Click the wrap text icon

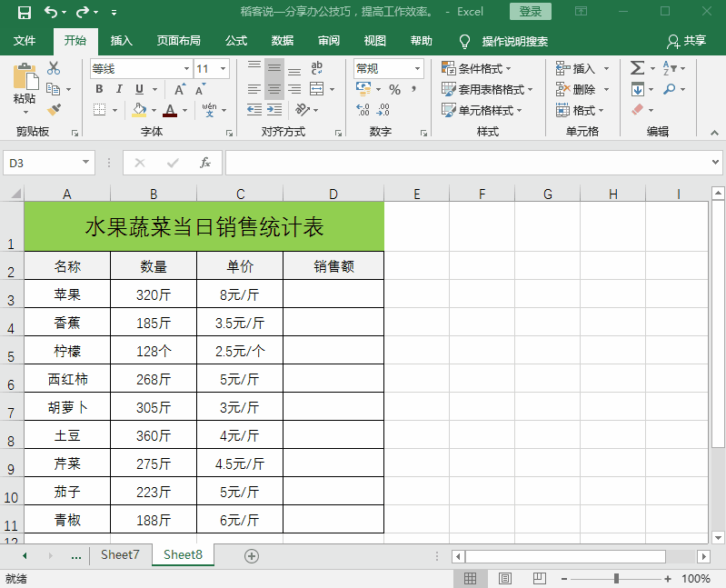(x=317, y=68)
